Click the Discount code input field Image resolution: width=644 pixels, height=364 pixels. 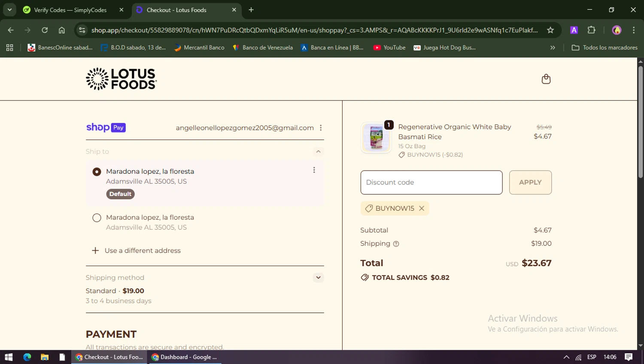[x=431, y=182]
